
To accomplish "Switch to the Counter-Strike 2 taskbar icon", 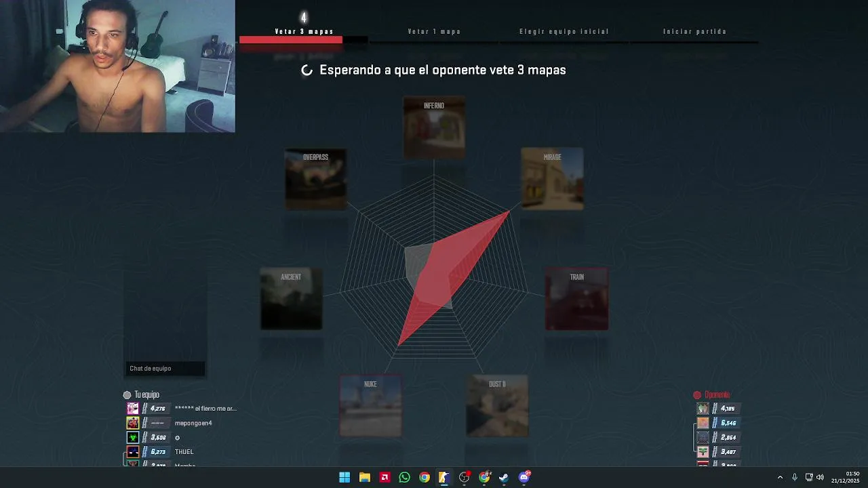I will click(444, 477).
